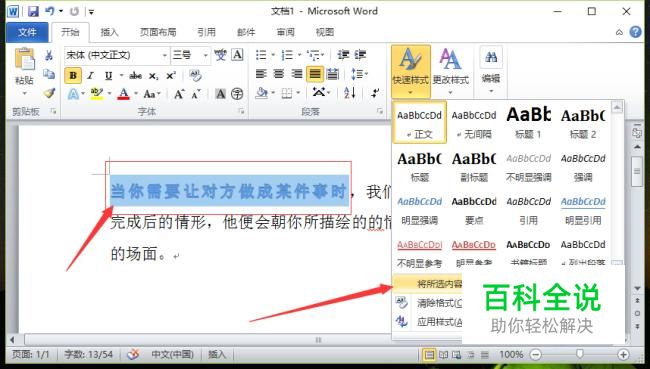
Task: Click show paragraph marks icon
Action: click(x=375, y=93)
